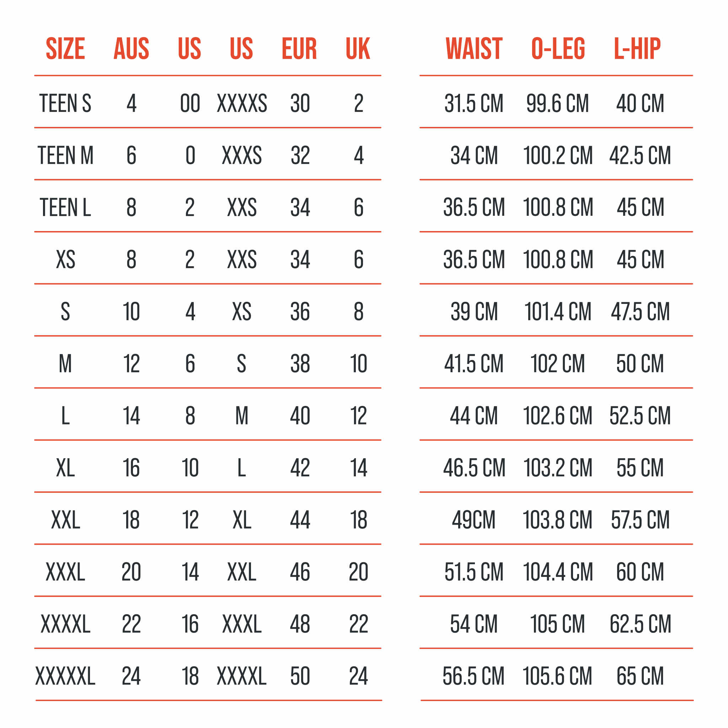Click the 99.6 CM O-leg value
This screenshot has width=728, height=728.
[x=557, y=103]
